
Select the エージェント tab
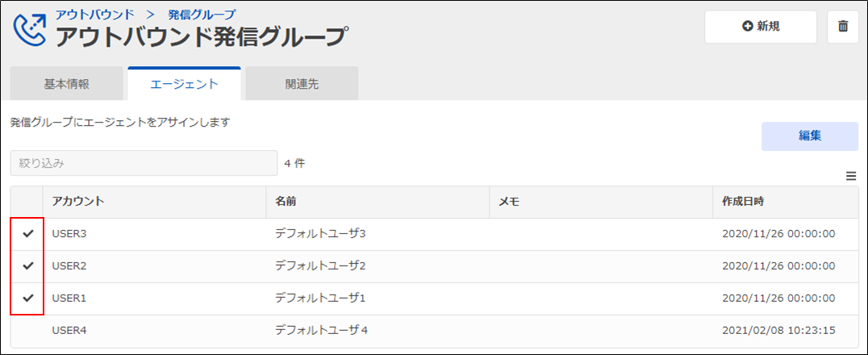coord(185,84)
